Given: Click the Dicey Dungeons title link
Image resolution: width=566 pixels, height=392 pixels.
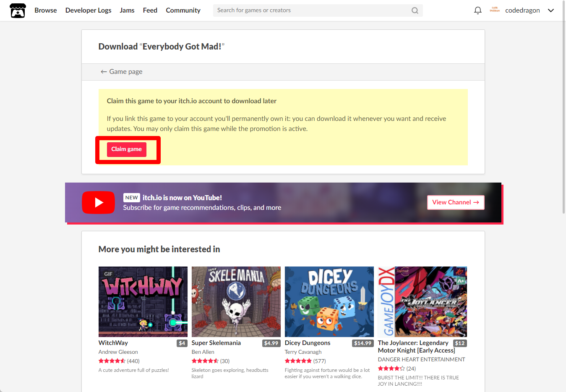Looking at the screenshot, I should coord(308,343).
